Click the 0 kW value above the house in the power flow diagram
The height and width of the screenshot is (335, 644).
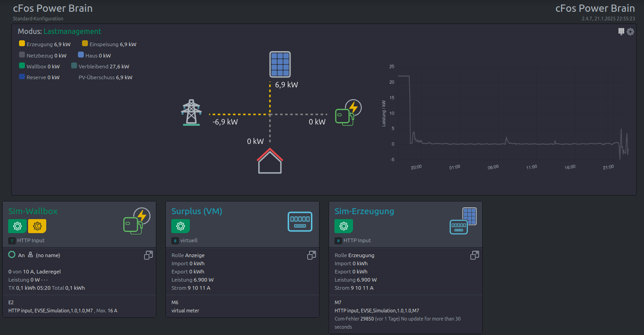(x=255, y=141)
